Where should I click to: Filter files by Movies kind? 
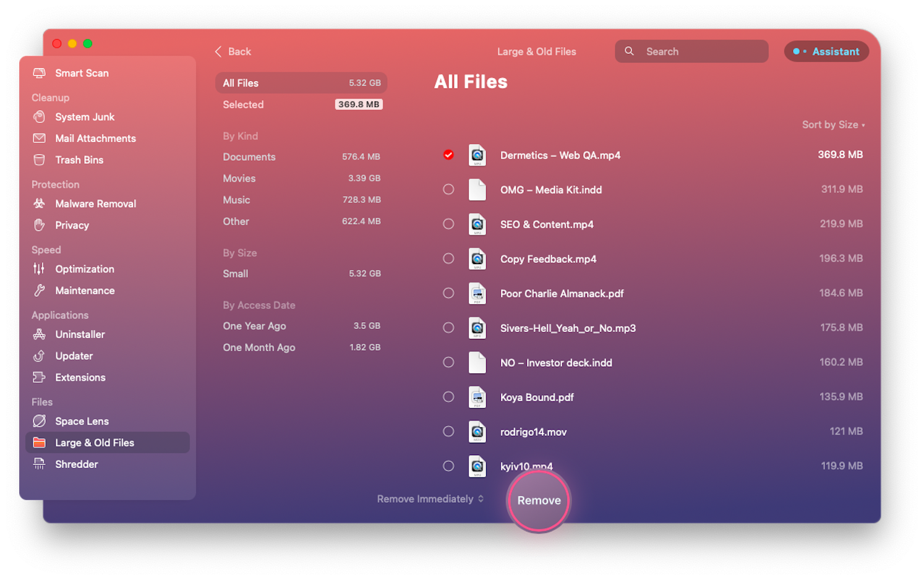(239, 178)
